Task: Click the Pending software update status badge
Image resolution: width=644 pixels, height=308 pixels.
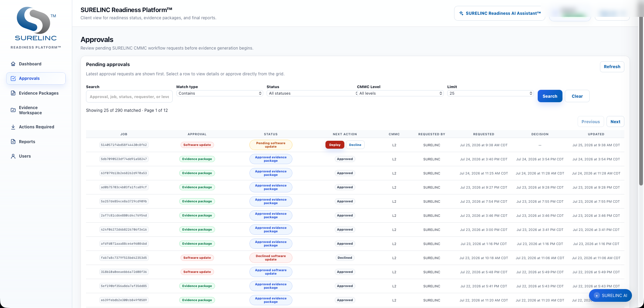Action: tap(271, 145)
